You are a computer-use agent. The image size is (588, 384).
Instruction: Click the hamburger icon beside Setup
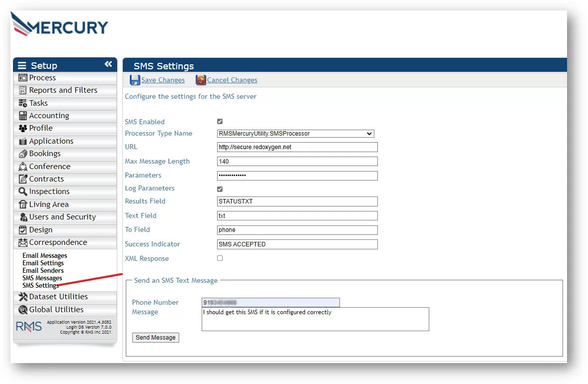click(x=22, y=65)
